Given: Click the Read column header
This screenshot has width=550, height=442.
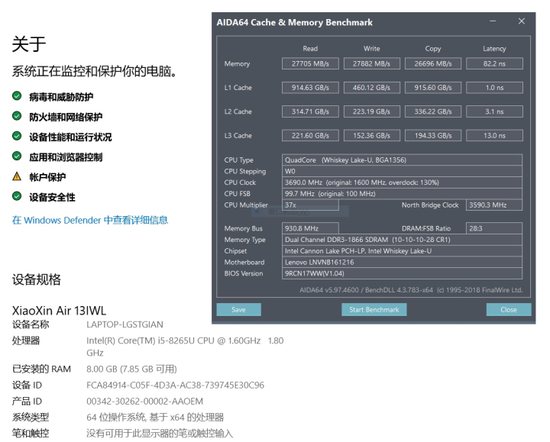Looking at the screenshot, I should click(x=310, y=48).
